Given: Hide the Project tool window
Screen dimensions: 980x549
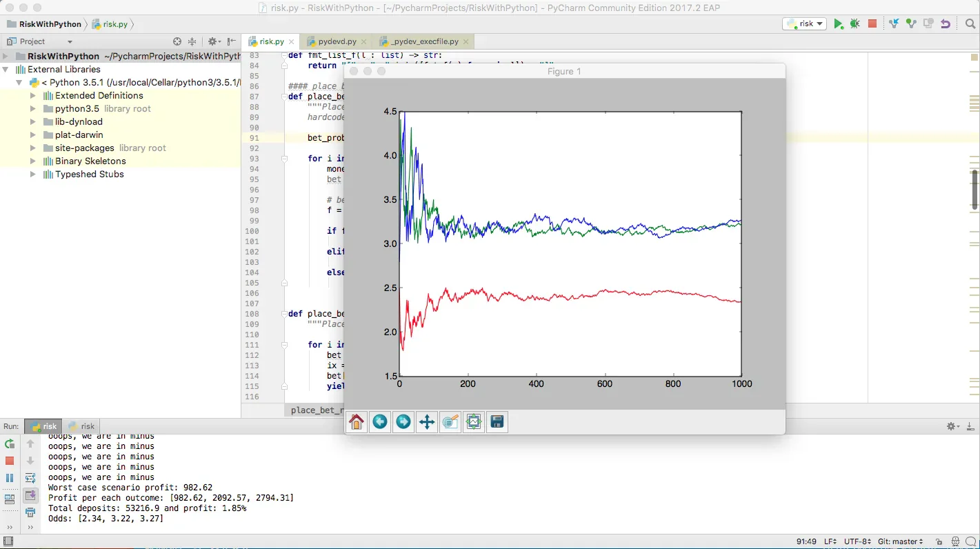Looking at the screenshot, I should tap(230, 41).
